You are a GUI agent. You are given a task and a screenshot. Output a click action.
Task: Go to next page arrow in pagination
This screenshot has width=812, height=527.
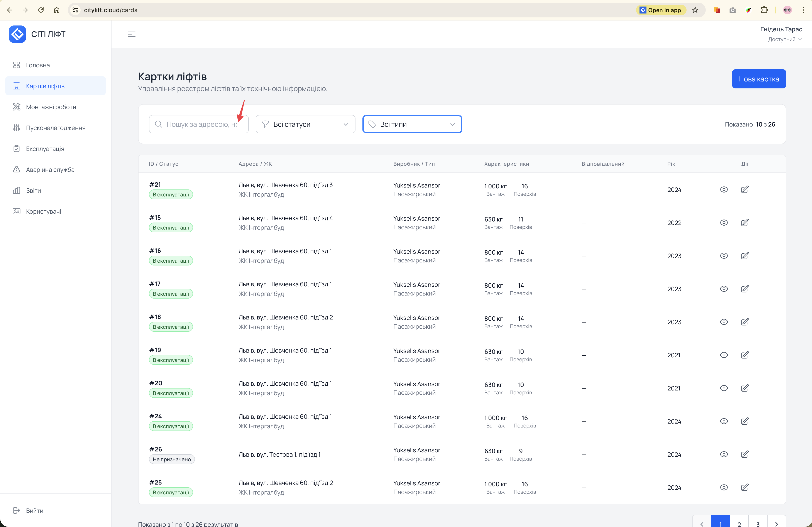776,524
